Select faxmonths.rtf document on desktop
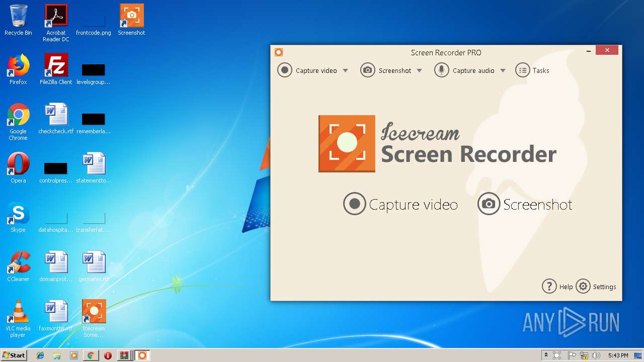This screenshot has width=644, height=362. click(56, 316)
